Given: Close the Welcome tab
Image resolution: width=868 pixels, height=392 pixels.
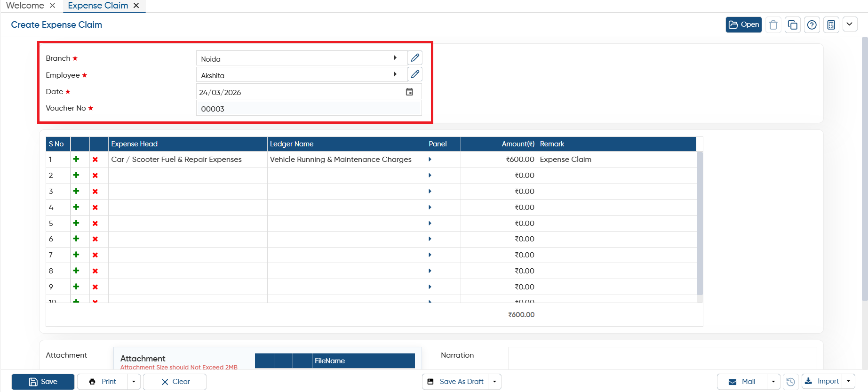Looking at the screenshot, I should click(x=52, y=6).
